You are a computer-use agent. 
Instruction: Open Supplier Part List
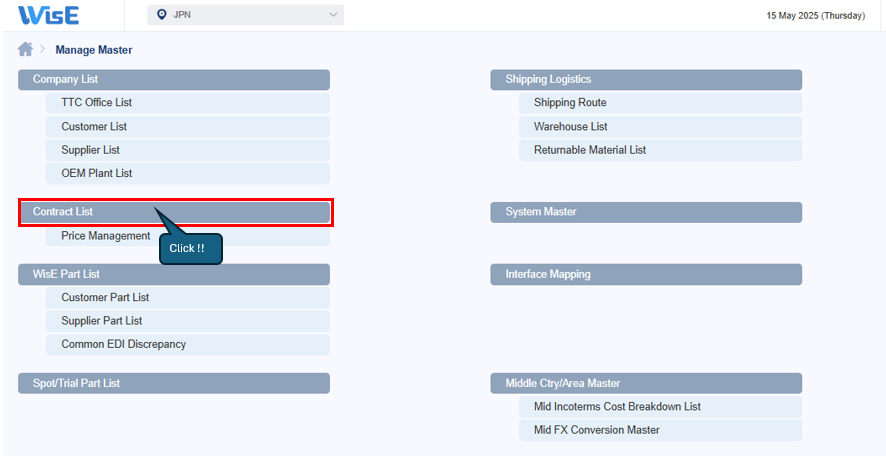pos(102,321)
